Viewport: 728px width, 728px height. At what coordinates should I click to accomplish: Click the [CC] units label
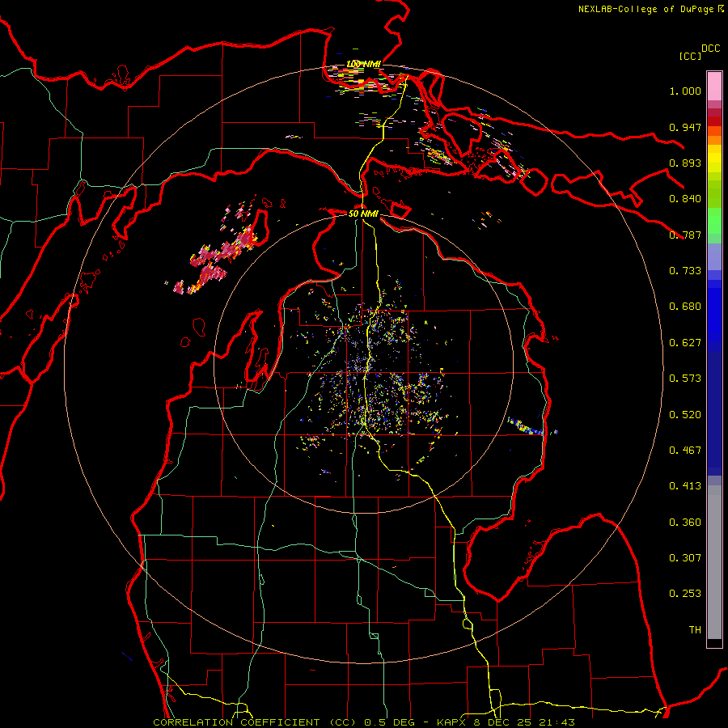tap(691, 56)
